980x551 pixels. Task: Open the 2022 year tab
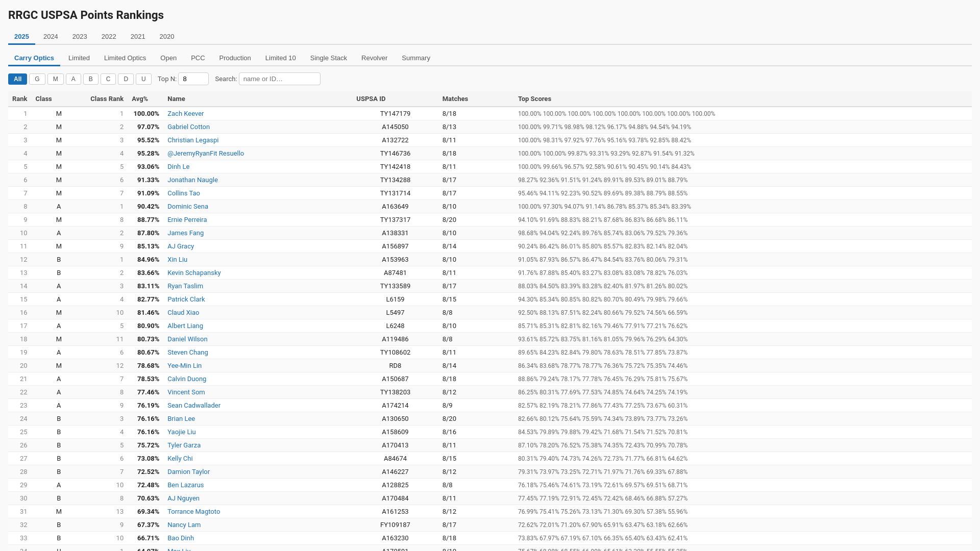click(x=109, y=37)
